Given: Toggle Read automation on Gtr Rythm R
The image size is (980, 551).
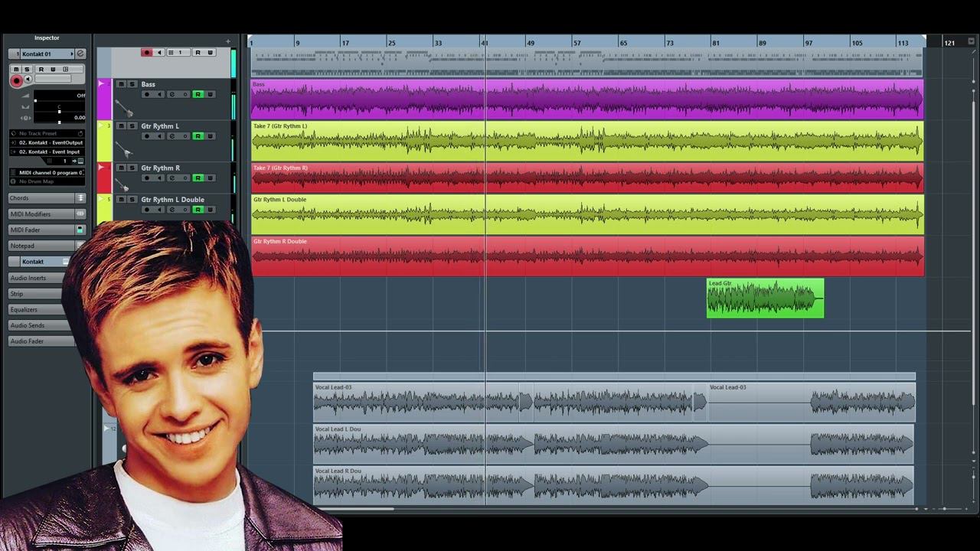Looking at the screenshot, I should (198, 178).
